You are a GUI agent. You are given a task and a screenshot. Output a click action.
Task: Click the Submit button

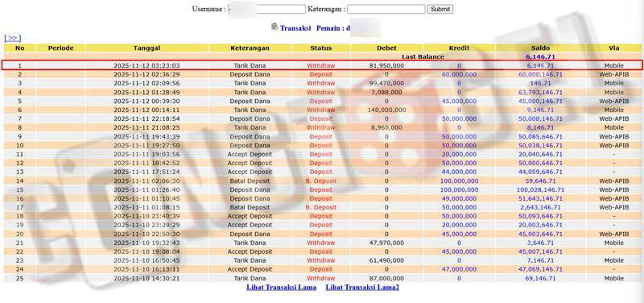440,9
